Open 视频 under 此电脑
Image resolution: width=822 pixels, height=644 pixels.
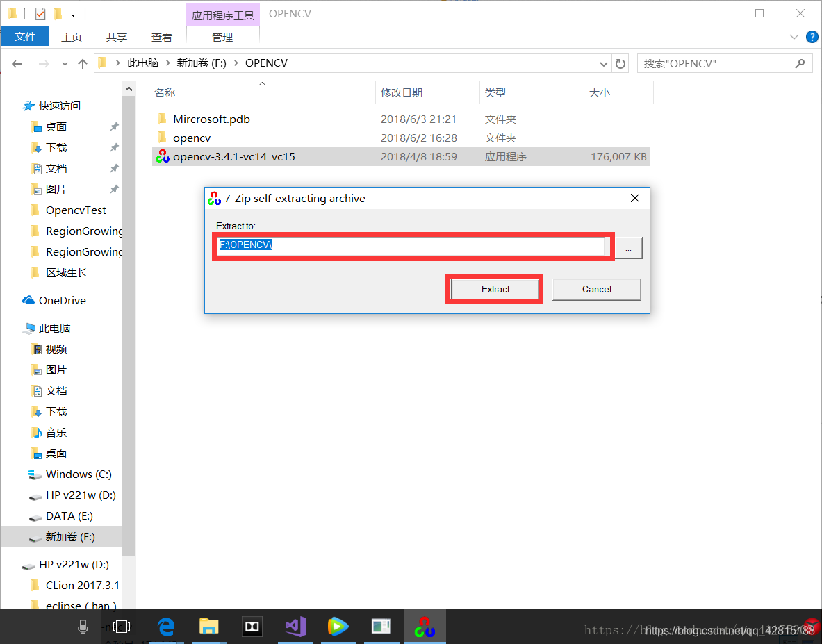point(56,349)
